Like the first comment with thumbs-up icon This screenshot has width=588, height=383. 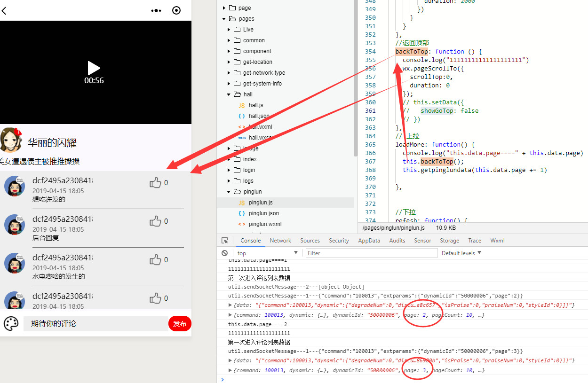pyautogui.click(x=155, y=183)
